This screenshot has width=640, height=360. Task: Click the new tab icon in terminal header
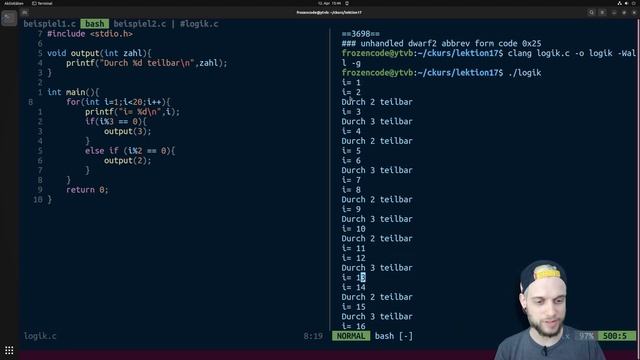pos(25,13)
